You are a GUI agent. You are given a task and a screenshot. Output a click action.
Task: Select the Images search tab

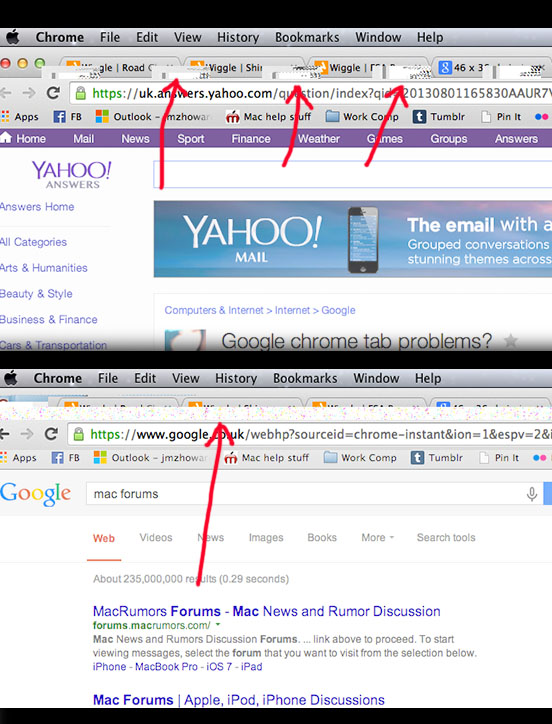tap(266, 537)
